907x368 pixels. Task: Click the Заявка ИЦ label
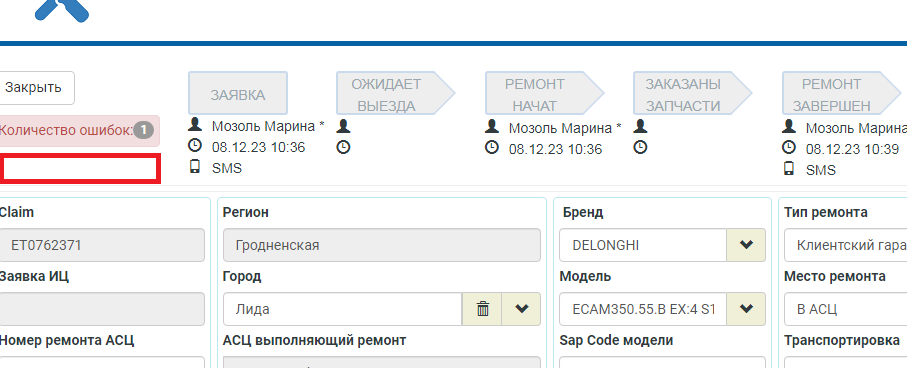(34, 276)
